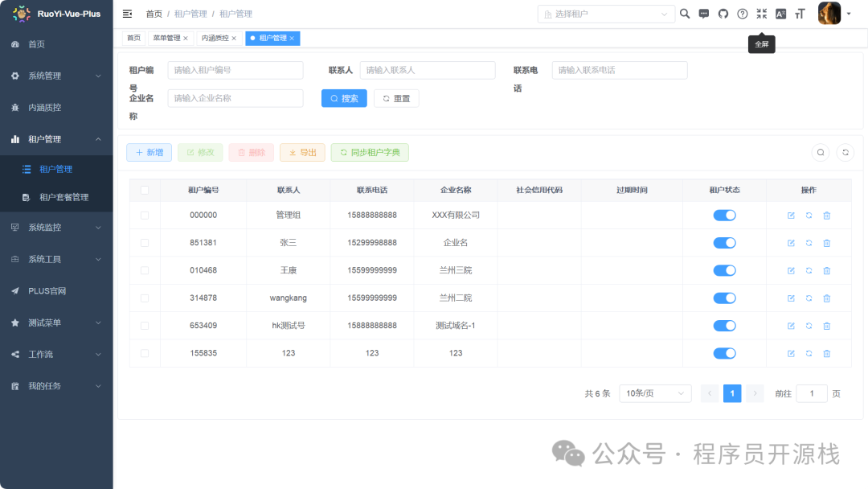The width and height of the screenshot is (868, 489).
Task: Toggle fullscreen icon in top bar
Action: click(x=762, y=14)
